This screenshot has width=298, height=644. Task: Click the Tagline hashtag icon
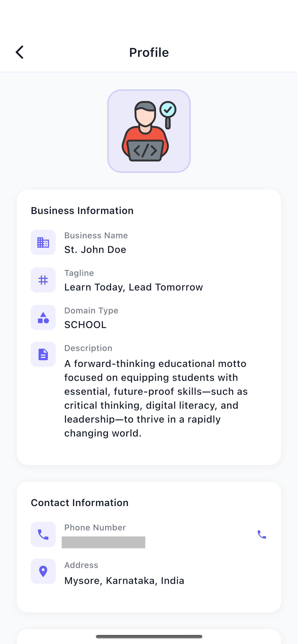[x=43, y=280]
